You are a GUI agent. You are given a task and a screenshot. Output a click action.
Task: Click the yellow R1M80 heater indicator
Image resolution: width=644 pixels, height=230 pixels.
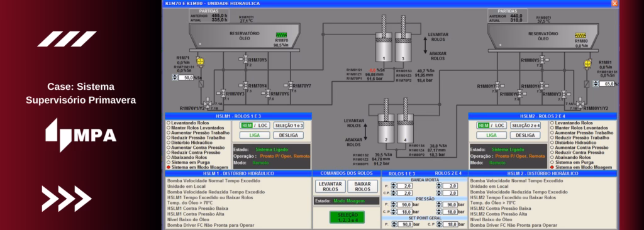580,35
